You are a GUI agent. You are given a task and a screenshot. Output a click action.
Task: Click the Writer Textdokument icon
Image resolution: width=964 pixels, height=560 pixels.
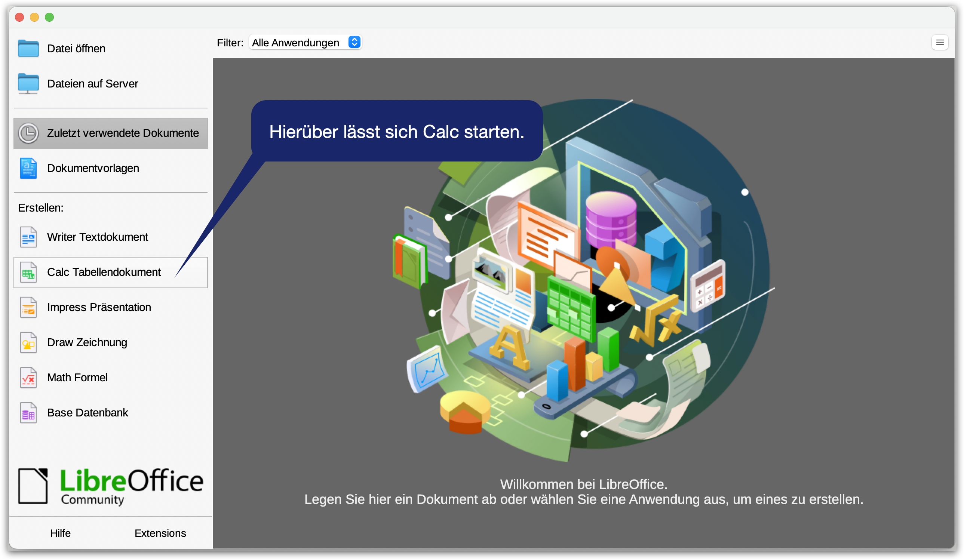[x=28, y=237]
